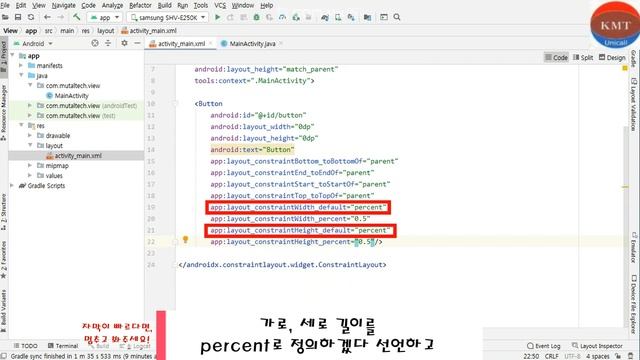Open file or project folder icon
This screenshot has width=640, height=360.
(5, 17)
